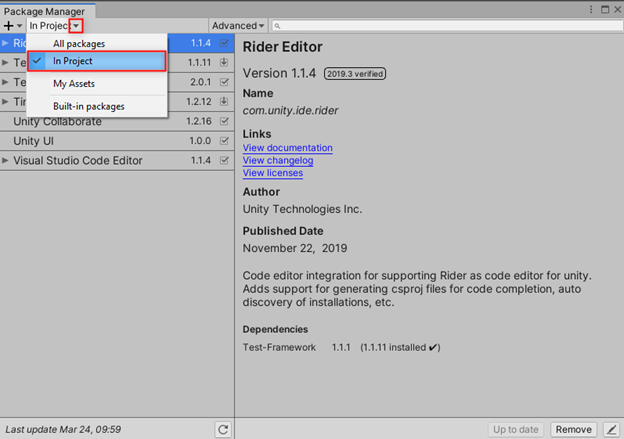Click installed checkmark icon for Unity Collaborate
This screenshot has width=624, height=439.
[x=224, y=121]
